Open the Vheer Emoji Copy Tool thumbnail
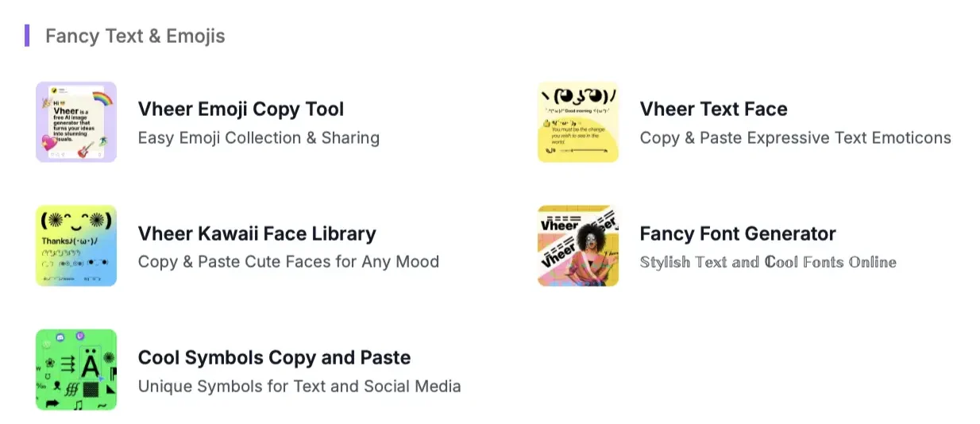980x424 pixels. tap(76, 121)
